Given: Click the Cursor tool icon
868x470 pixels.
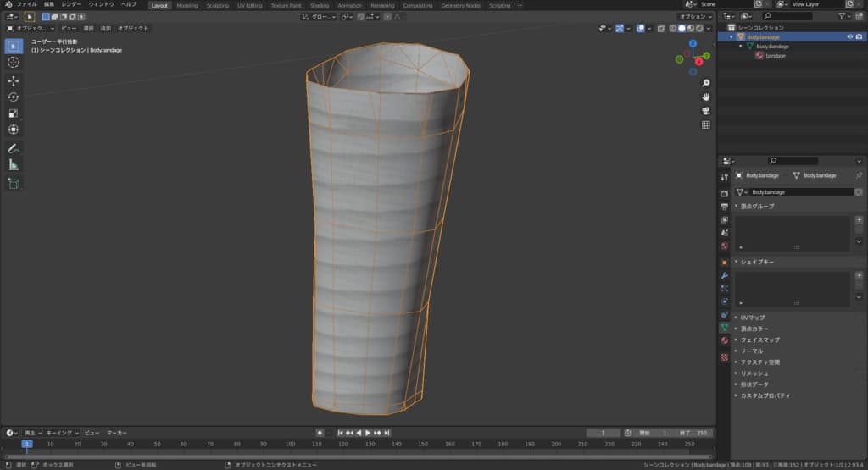Looking at the screenshot, I should click(14, 62).
